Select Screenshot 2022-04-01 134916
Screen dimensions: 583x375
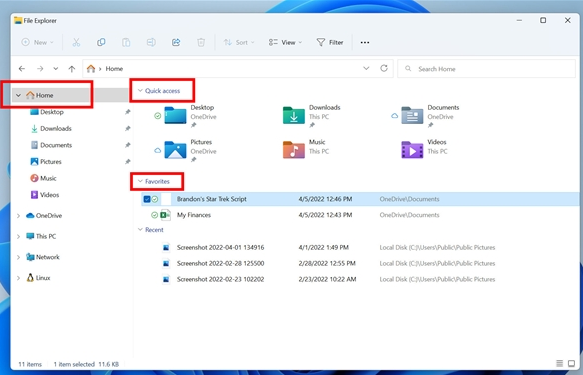coord(220,248)
